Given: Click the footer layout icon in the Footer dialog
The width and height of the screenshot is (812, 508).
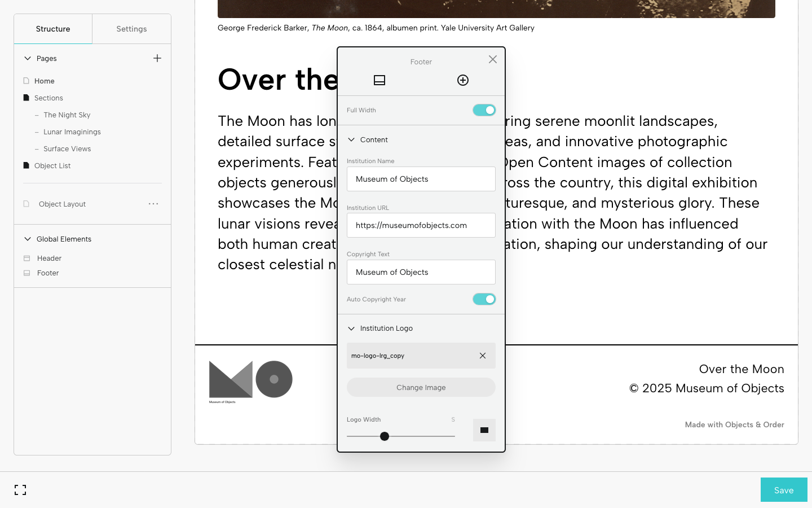Looking at the screenshot, I should 379,80.
